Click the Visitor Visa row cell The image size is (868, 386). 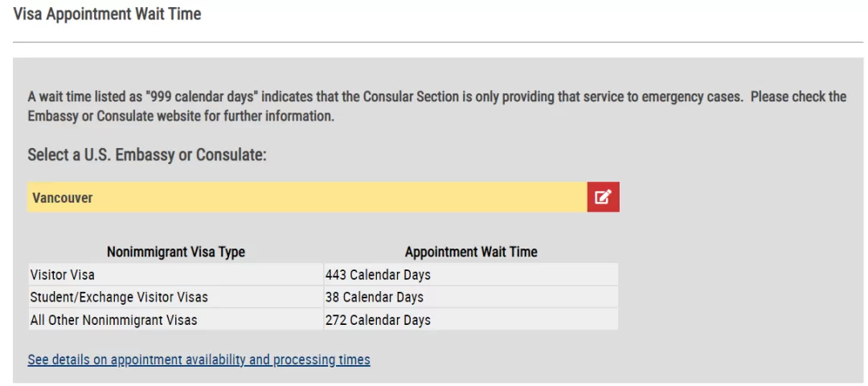coord(175,274)
